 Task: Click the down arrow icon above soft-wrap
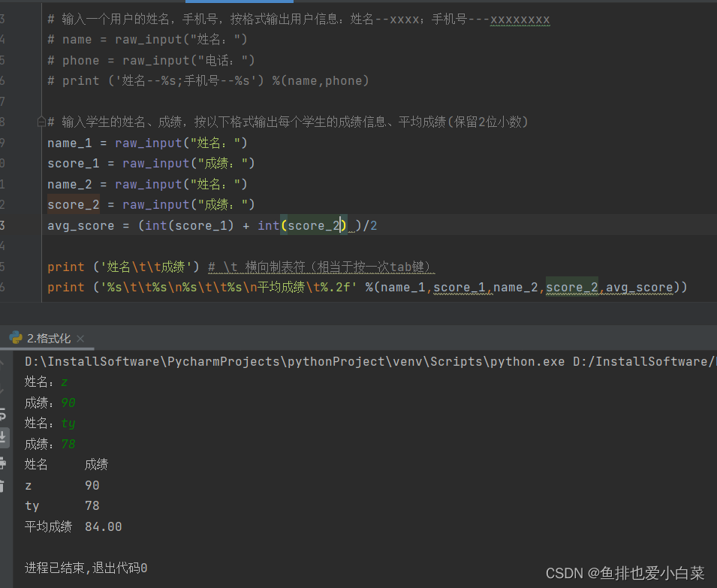(2, 390)
